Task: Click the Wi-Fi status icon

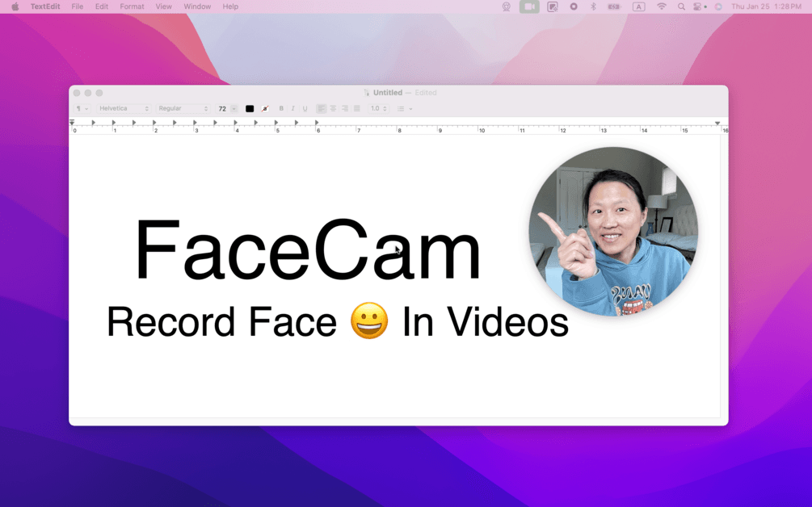Action: 661,6
